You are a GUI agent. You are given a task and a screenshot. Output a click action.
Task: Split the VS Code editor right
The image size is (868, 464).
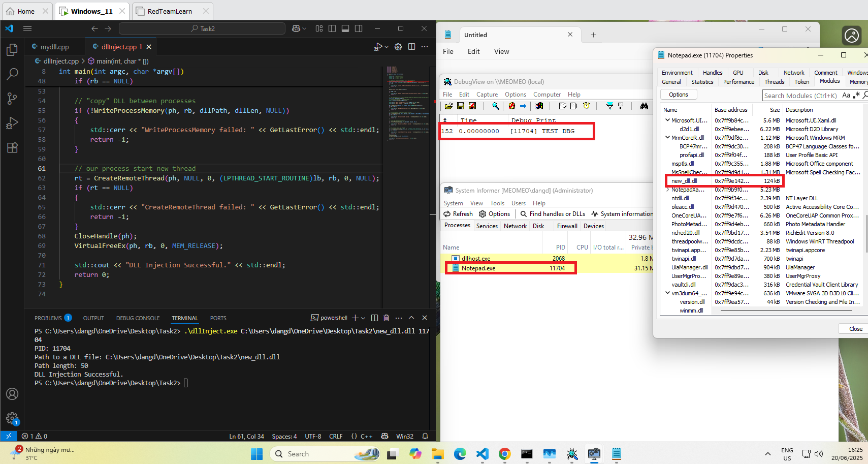(411, 47)
